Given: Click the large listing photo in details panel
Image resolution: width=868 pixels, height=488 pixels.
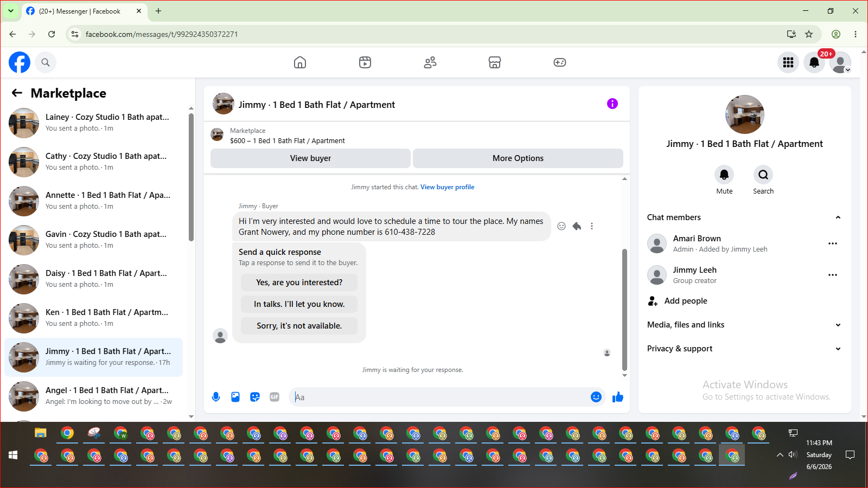Looking at the screenshot, I should click(745, 114).
